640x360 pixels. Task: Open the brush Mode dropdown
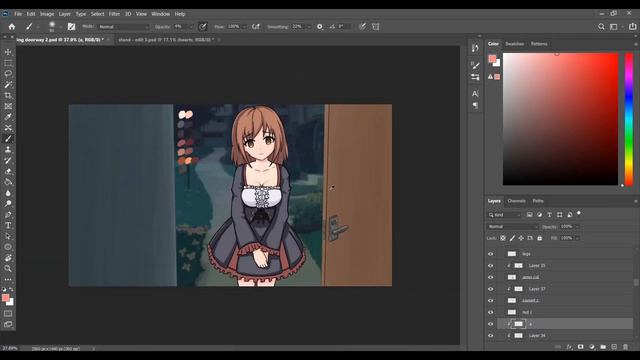pos(123,27)
